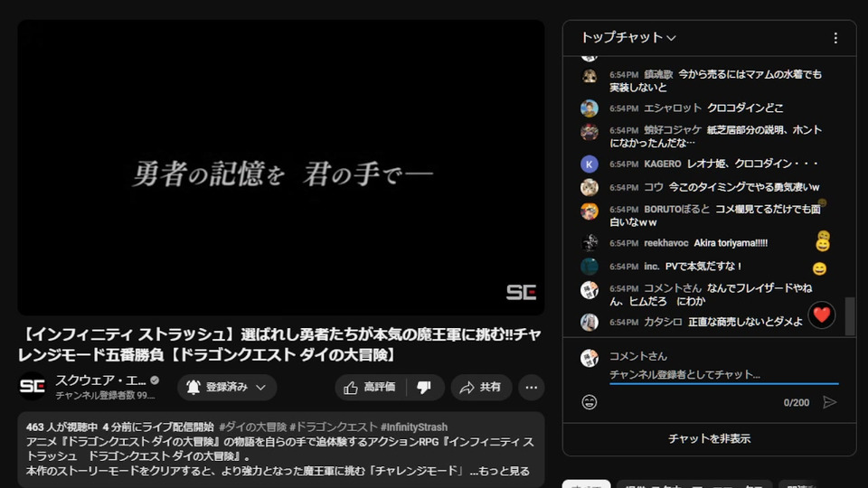
Task: Click username BORUTOぼると in chat
Action: pyautogui.click(x=676, y=209)
